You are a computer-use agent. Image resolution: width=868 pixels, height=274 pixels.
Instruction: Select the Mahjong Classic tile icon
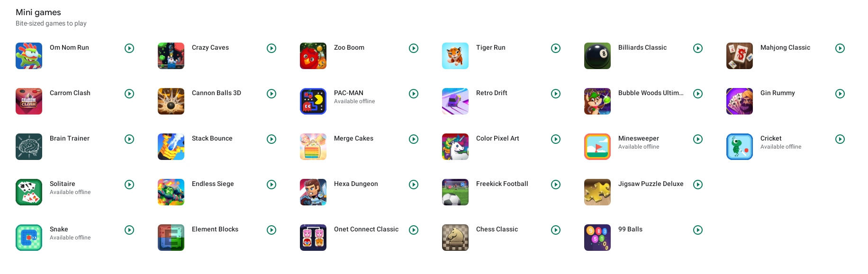(x=740, y=56)
